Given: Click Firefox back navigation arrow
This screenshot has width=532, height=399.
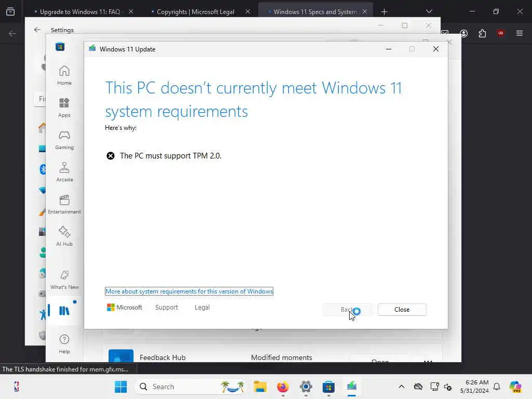Looking at the screenshot, I should [12, 33].
